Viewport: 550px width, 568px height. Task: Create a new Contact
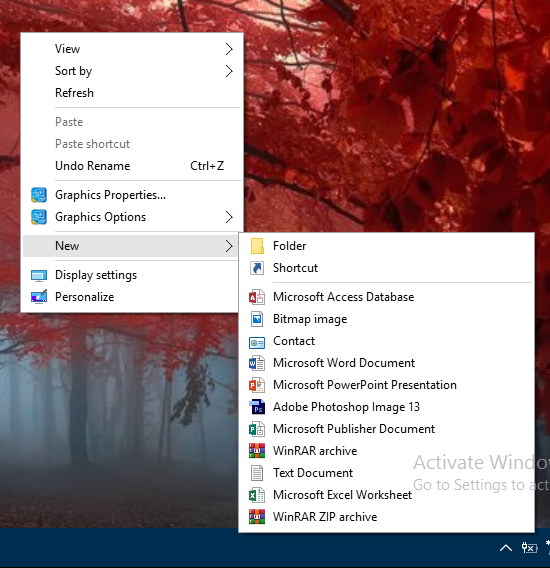click(x=387, y=341)
